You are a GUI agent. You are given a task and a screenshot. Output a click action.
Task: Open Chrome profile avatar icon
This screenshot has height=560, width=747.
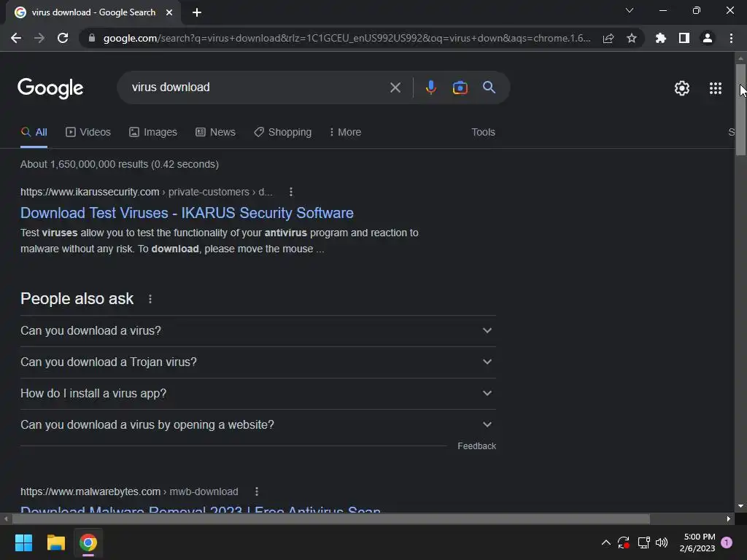click(708, 38)
